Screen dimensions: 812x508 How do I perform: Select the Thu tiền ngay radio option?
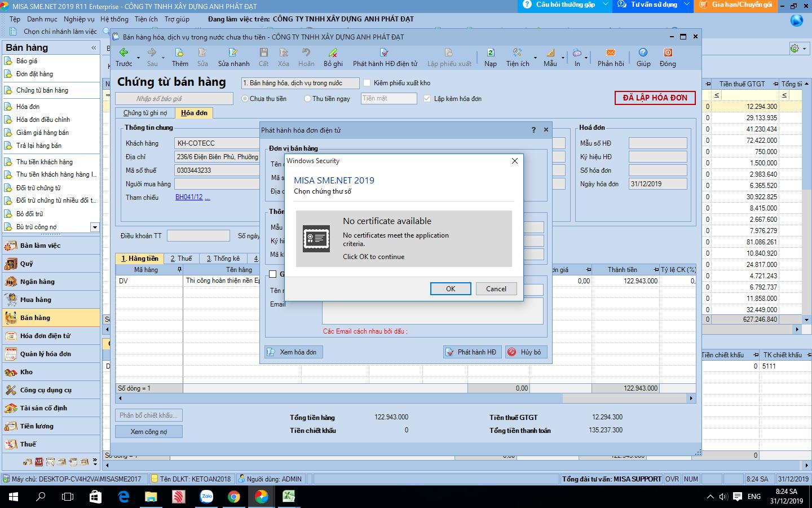(307, 99)
